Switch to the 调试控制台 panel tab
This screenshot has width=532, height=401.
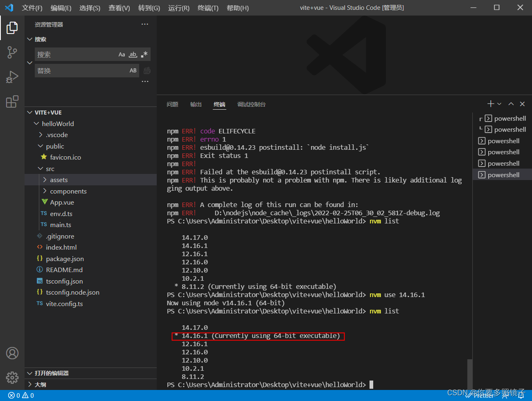251,104
